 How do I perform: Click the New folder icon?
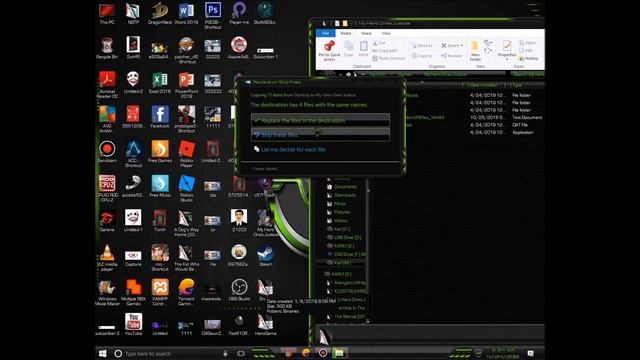(475, 51)
